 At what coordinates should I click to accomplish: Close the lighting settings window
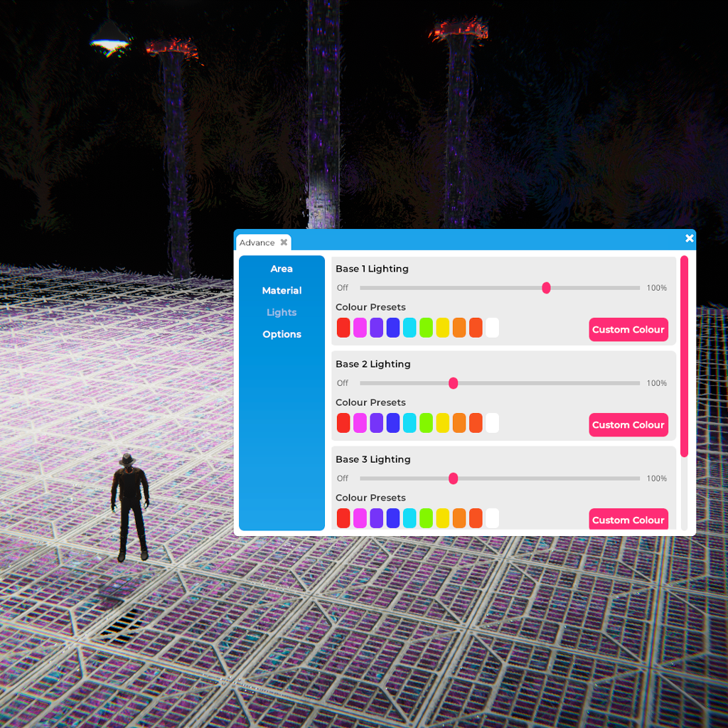689,239
